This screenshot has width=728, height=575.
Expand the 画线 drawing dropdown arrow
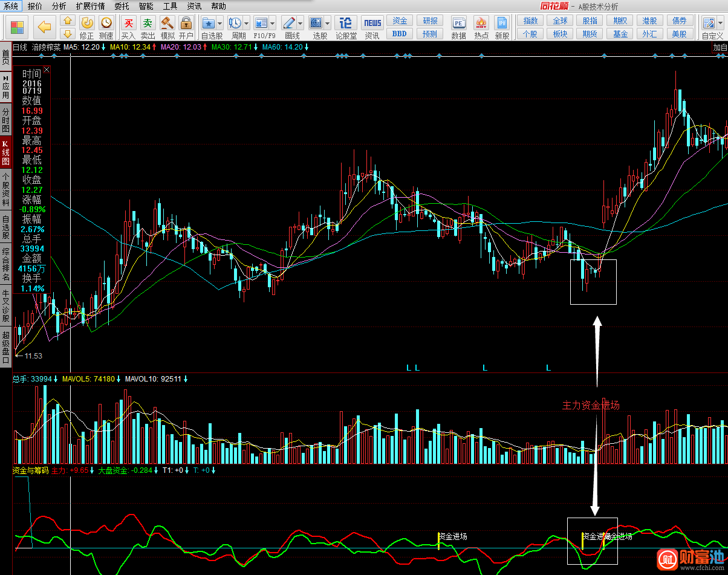point(300,24)
